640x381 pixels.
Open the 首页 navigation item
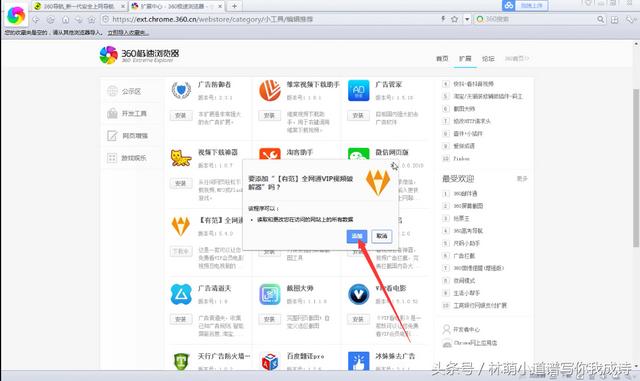click(x=442, y=58)
